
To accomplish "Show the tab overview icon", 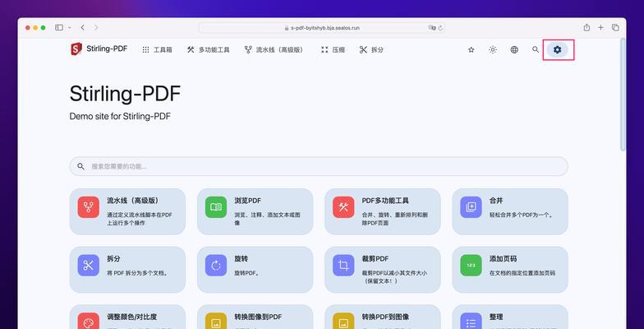I will (615, 28).
